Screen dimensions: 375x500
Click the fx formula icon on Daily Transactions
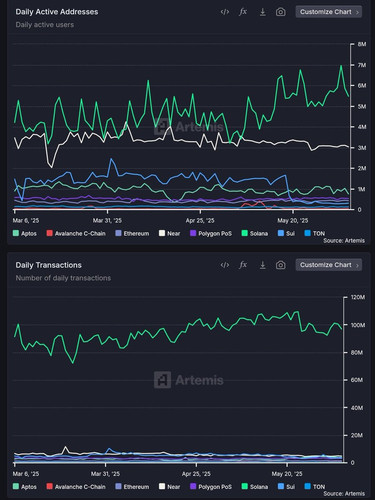(x=243, y=265)
